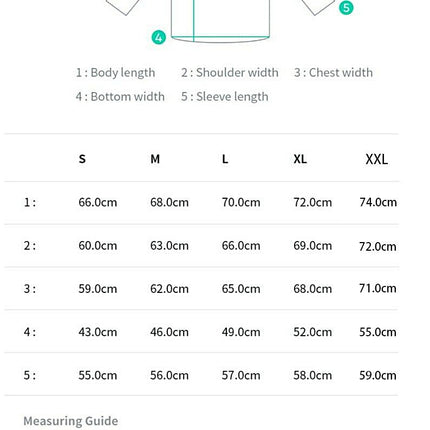This screenshot has width=430, height=430.
Task: Select the XL size column header
Action: pyautogui.click(x=300, y=159)
